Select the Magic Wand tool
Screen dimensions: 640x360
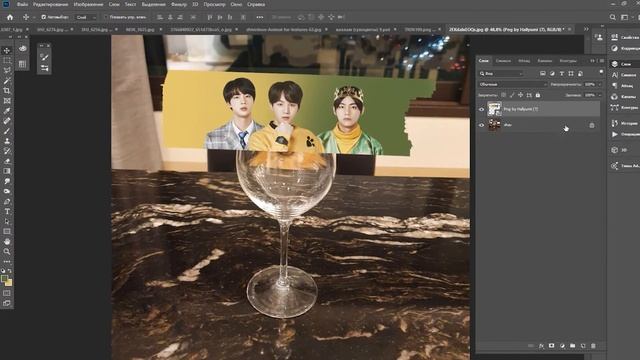pyautogui.click(x=7, y=80)
